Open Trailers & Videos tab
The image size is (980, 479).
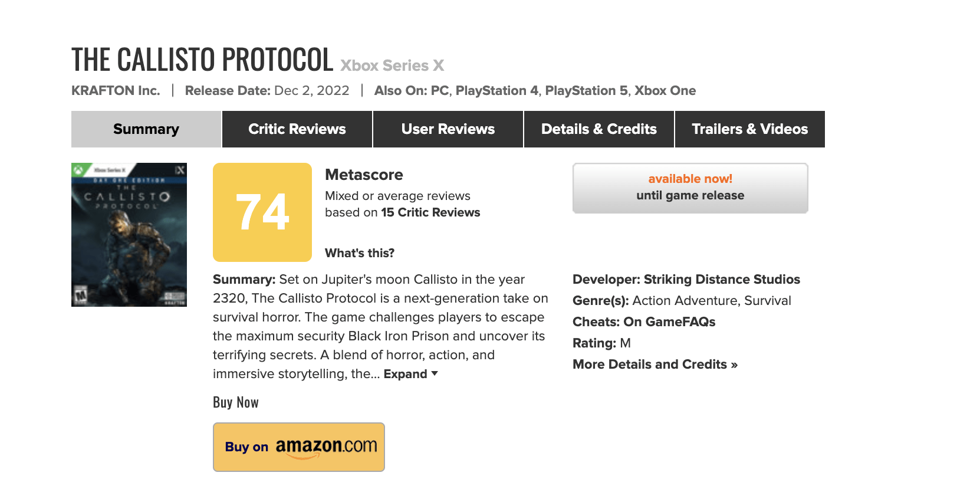(x=749, y=129)
